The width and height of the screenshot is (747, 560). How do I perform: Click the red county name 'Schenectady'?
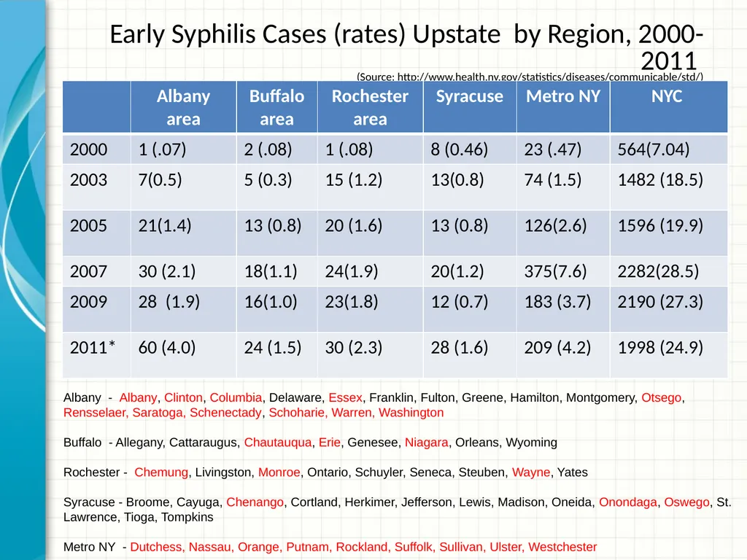(x=225, y=413)
